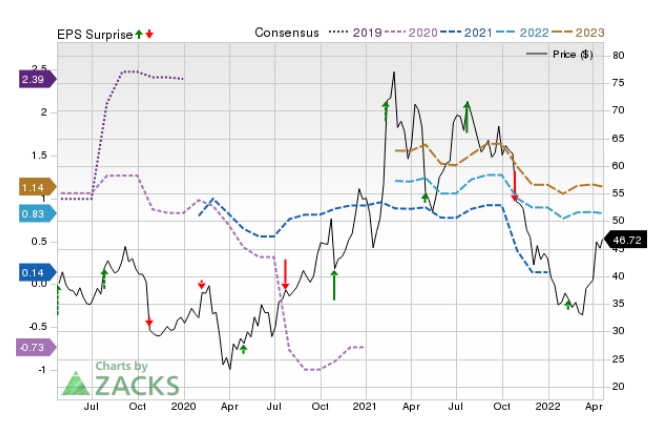Viewport: 655px width, 432px height.
Task: Click the 2021 x-axis year label
Action: pyautogui.click(x=365, y=407)
